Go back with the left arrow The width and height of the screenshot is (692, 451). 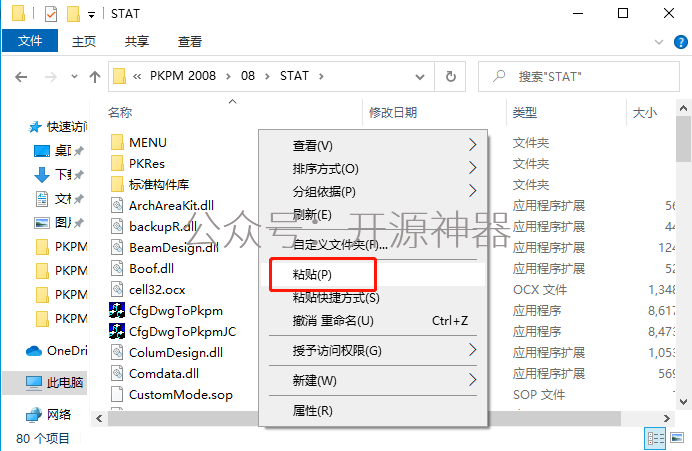pyautogui.click(x=21, y=77)
